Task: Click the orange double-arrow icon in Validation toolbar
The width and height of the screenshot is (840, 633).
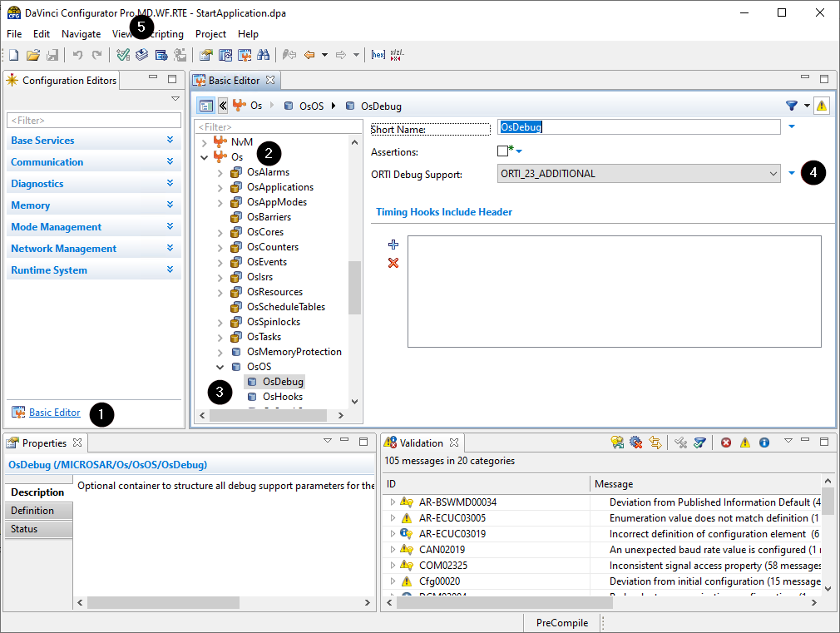Action: (655, 443)
